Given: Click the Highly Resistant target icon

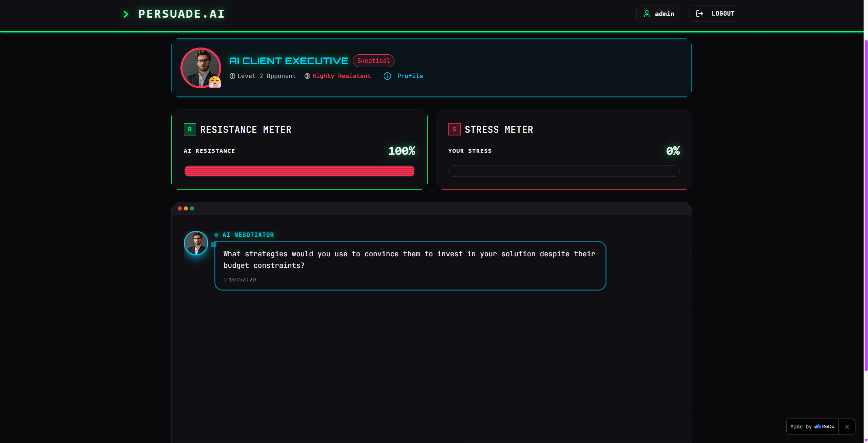Looking at the screenshot, I should [x=307, y=76].
